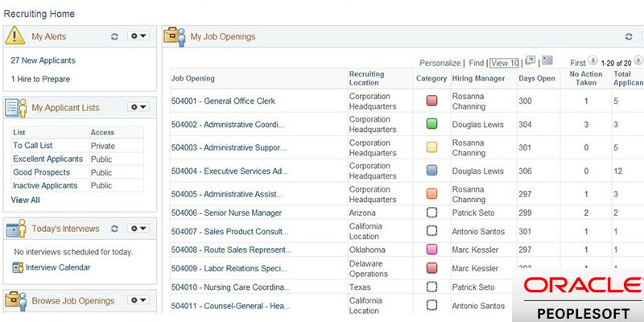
Task: Click empty category box for Senior Nurse Manager
Action: (x=431, y=213)
